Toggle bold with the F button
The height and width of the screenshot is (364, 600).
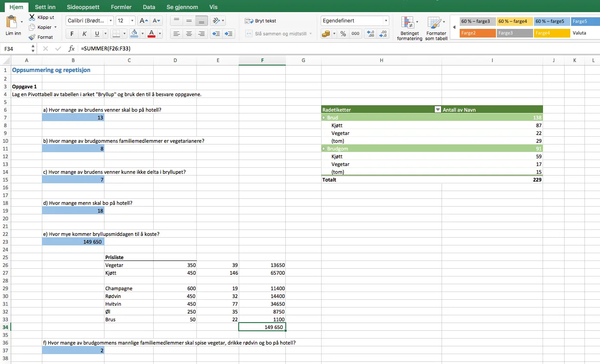[72, 34]
